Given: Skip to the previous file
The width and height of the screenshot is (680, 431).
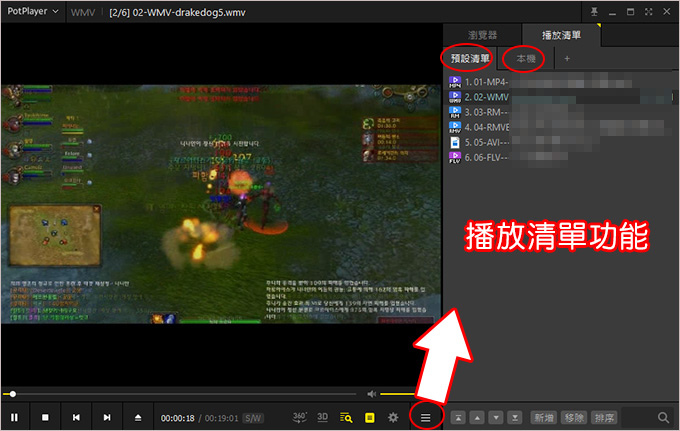Looking at the screenshot, I should click(x=76, y=417).
